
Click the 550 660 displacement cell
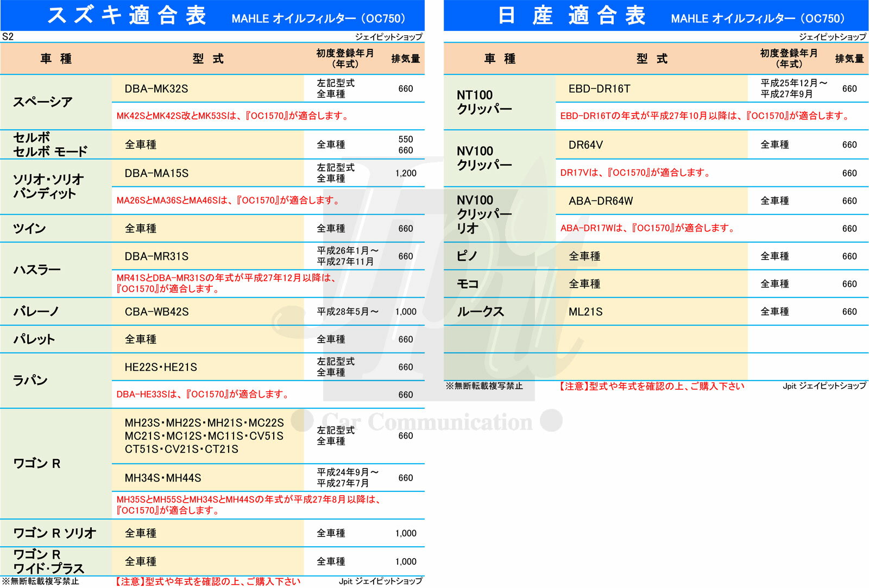(x=406, y=144)
